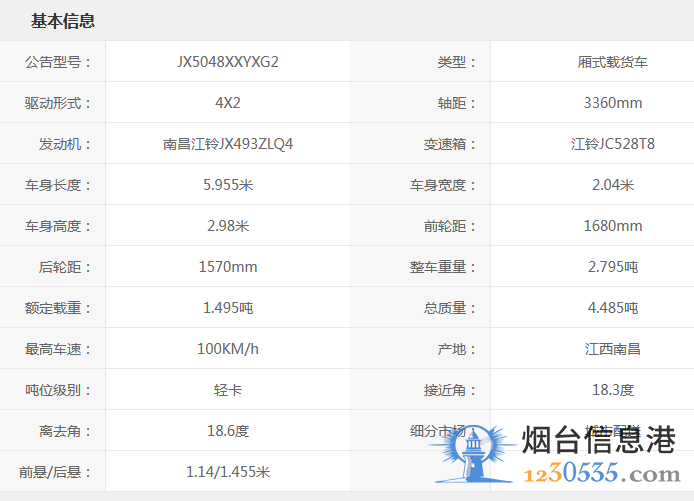Select the 整车重量 label

click(443, 267)
